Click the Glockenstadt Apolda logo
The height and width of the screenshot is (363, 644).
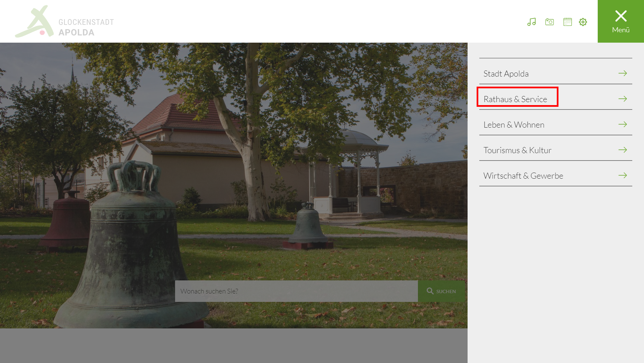64,21
